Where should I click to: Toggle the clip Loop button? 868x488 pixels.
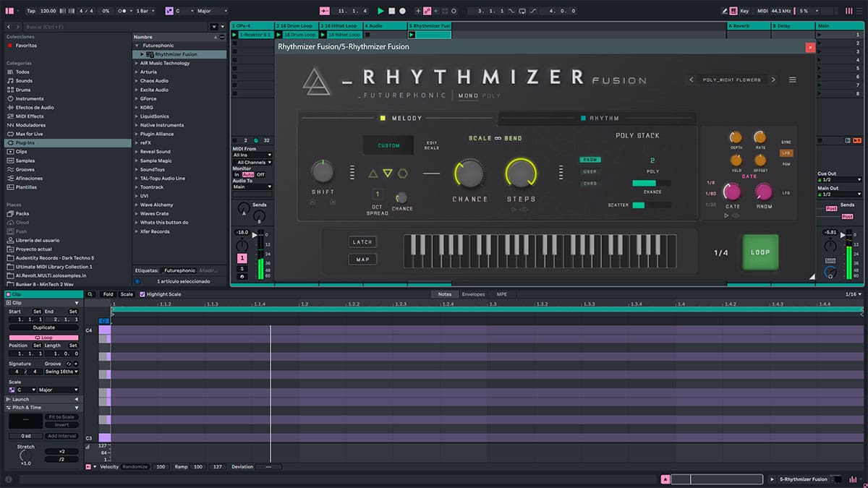pos(43,338)
